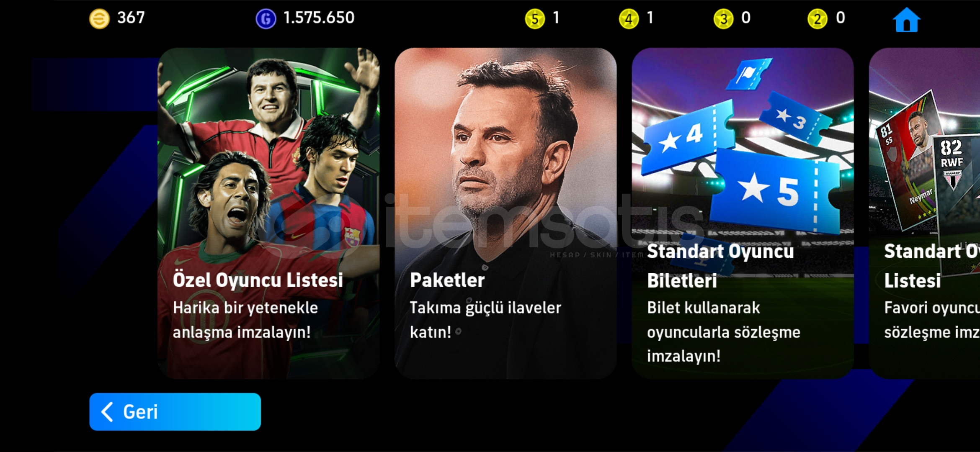This screenshot has width=980, height=452.
Task: Tap the gold eFootball coin icon
Action: coord(99,19)
